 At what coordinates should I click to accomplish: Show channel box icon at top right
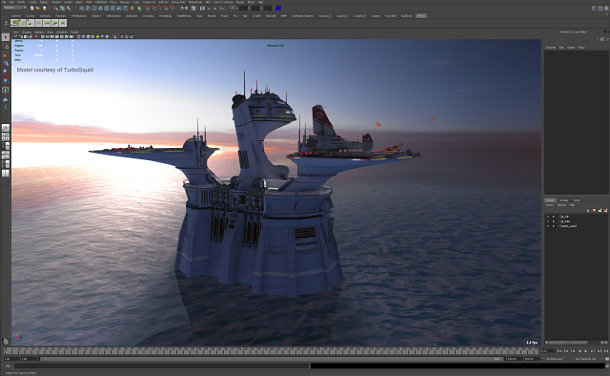(606, 8)
